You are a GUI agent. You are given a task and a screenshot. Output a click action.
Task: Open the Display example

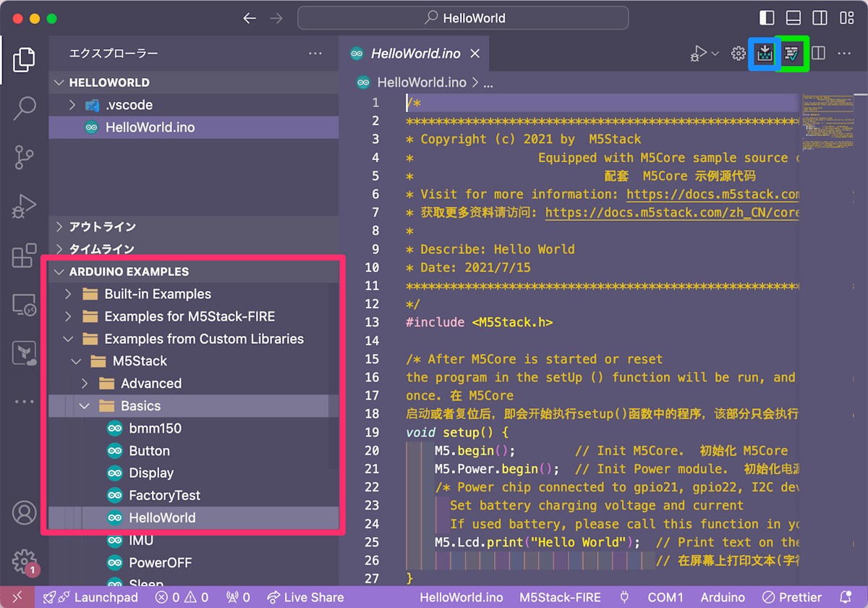point(194,473)
